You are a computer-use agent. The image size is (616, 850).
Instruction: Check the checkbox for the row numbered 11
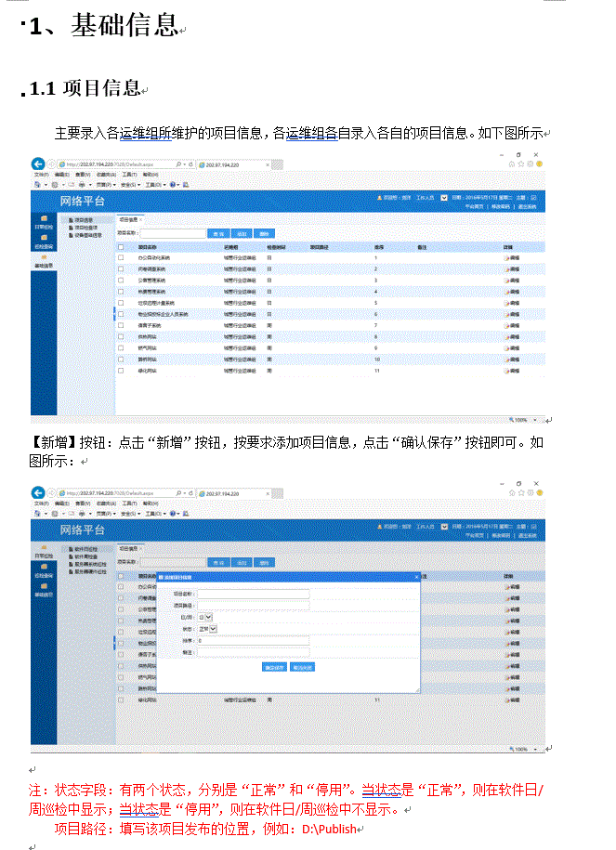pos(121,371)
